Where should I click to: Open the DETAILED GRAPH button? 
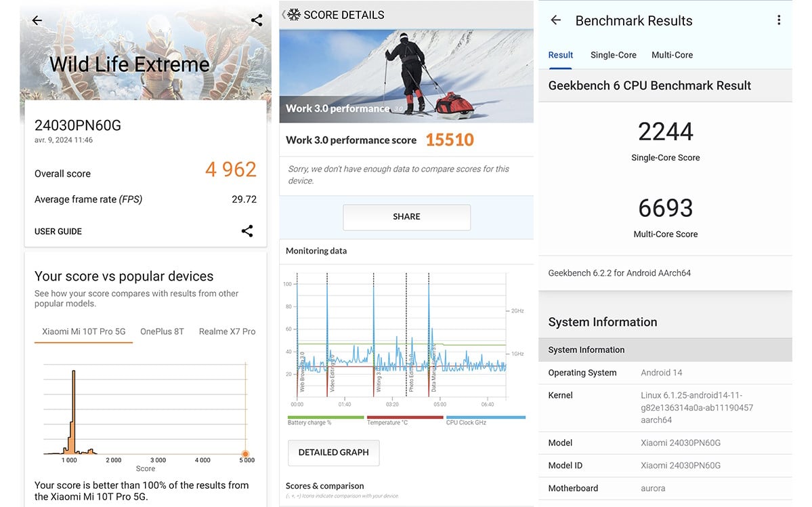[333, 452]
